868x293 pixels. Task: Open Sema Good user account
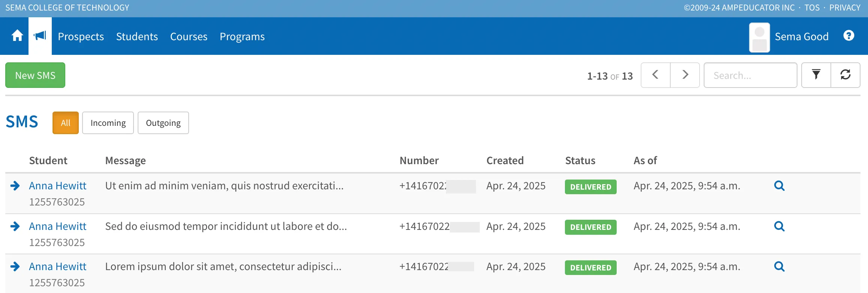pos(802,36)
